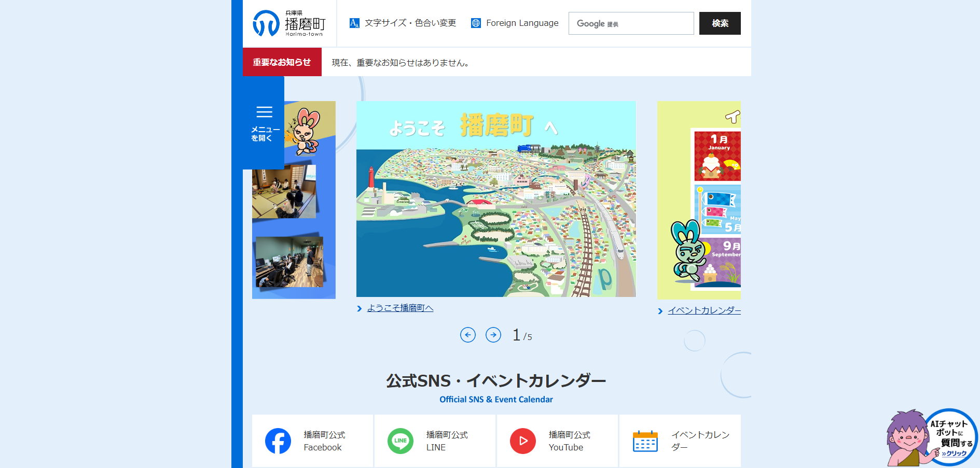Viewport: 980px width, 468px height.
Task: Click the Official SNS & Event Calendar subtitle
Action: click(x=496, y=400)
